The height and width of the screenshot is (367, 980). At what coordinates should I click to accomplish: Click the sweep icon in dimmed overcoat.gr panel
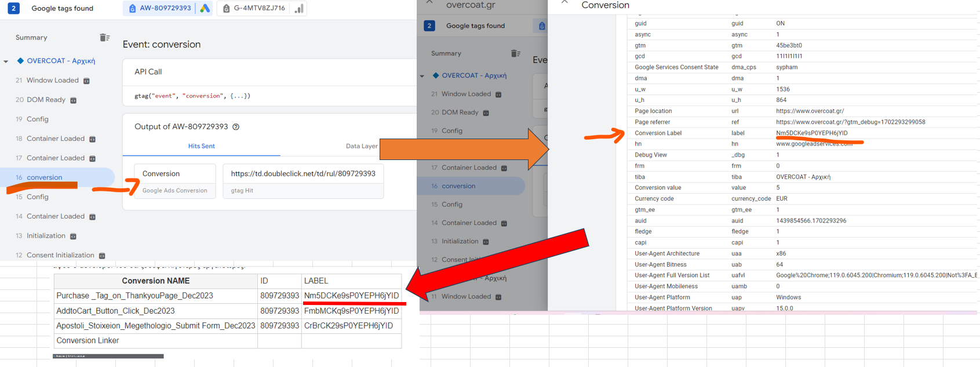coord(515,53)
